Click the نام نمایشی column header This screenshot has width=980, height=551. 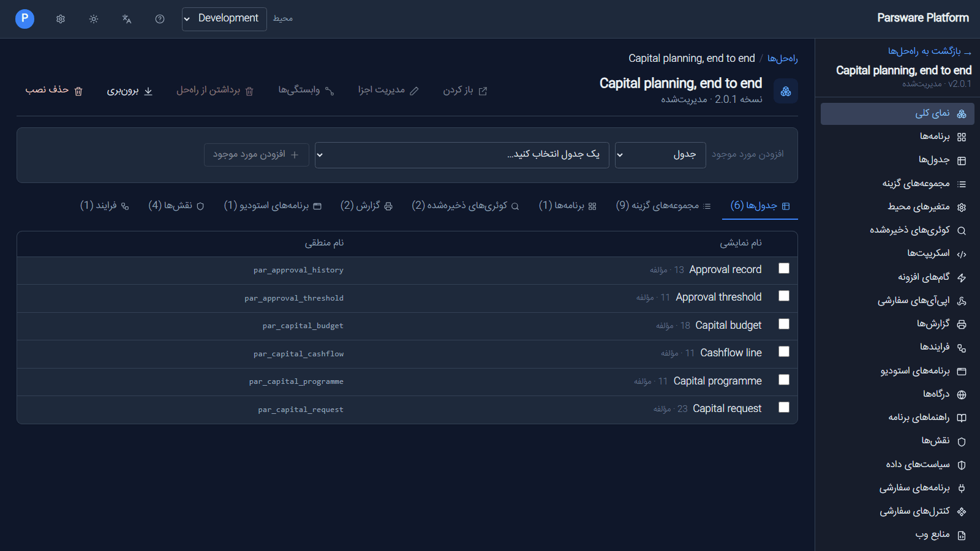(741, 243)
